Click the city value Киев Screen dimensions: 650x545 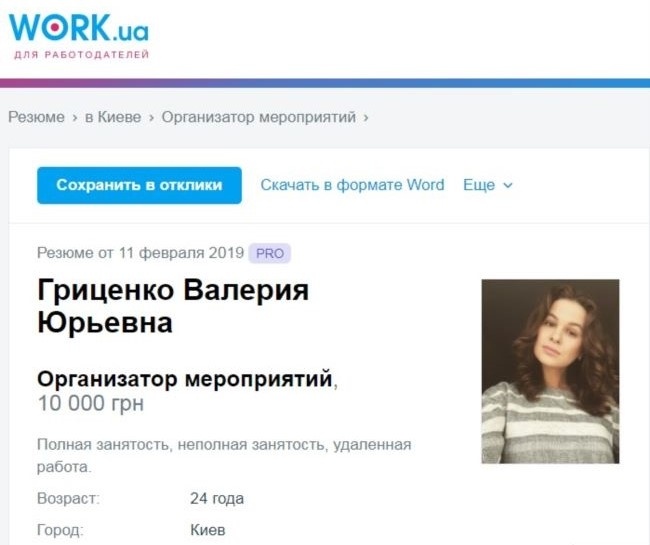point(208,530)
